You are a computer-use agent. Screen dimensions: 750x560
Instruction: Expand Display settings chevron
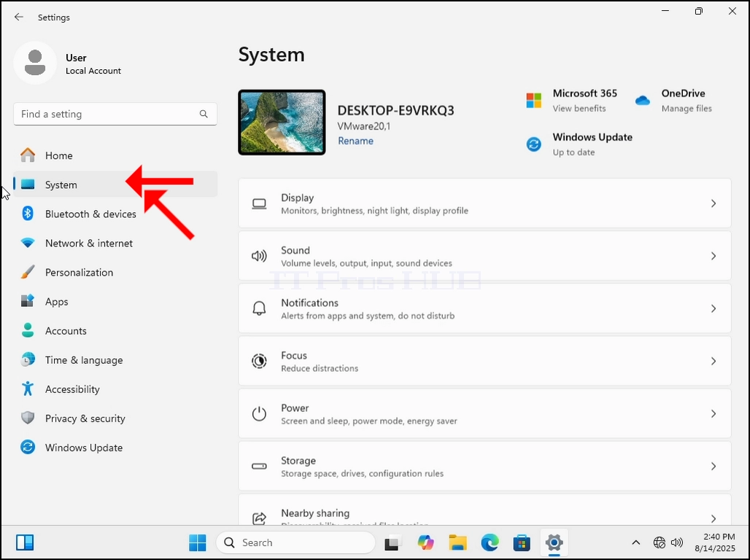[714, 203]
